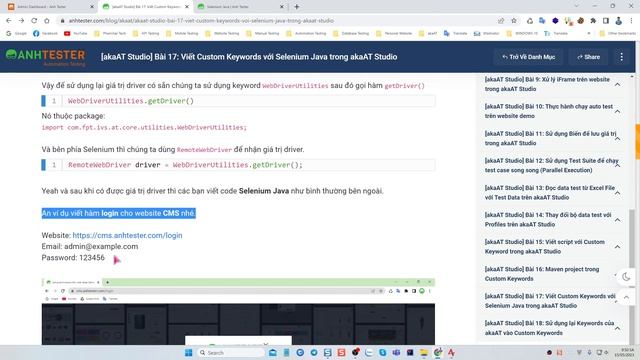This screenshot has width=640, height=360.
Task: Open the Automation Testing bookmark folder
Action: pyautogui.click(x=306, y=33)
